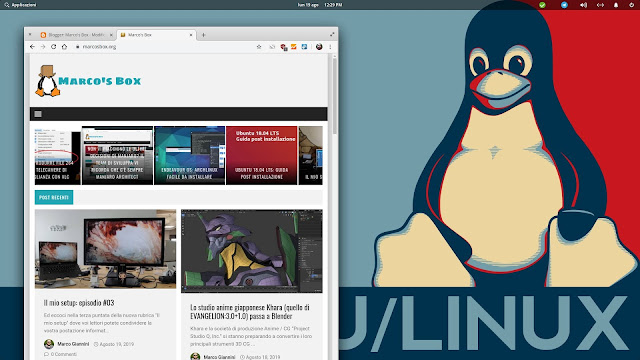Click the grey extension icon beside the star

point(272,47)
